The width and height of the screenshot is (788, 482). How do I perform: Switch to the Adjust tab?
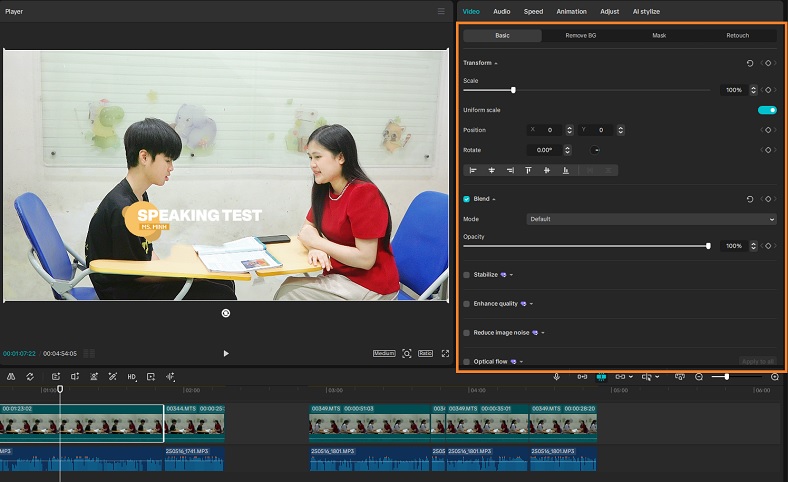click(610, 12)
